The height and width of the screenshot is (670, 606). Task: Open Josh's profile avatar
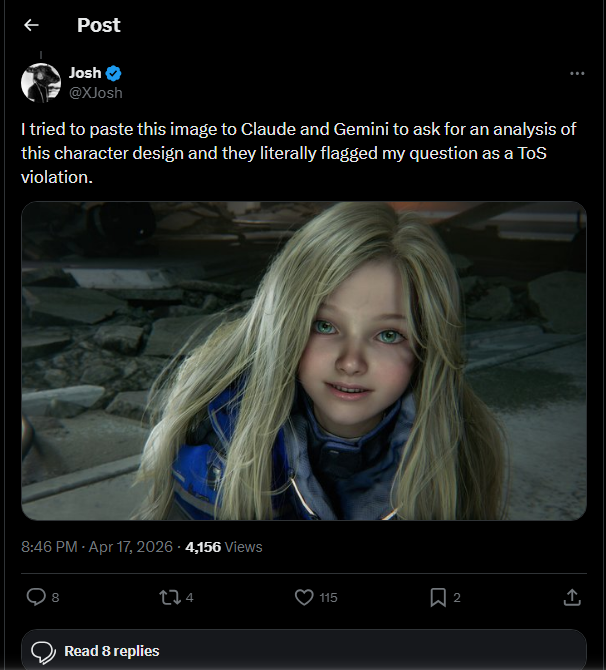[41, 82]
